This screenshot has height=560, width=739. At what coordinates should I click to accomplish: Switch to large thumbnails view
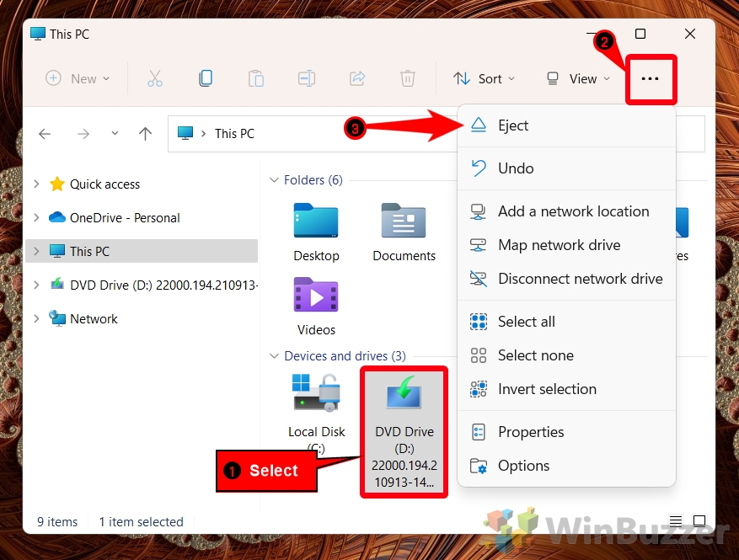point(699,521)
